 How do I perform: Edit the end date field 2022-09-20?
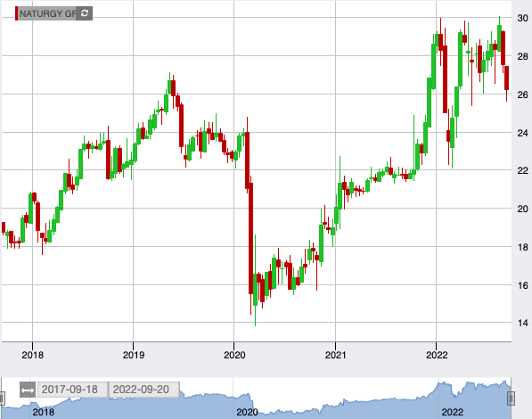click(x=143, y=390)
